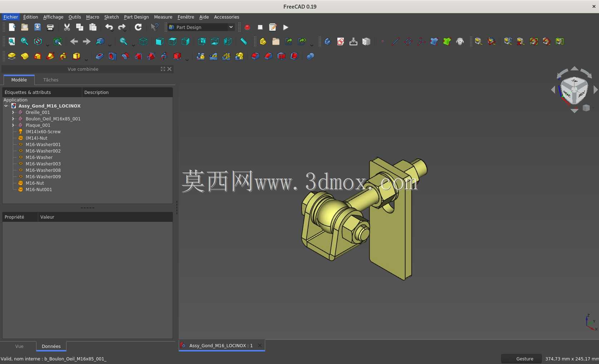Expand the Oreille_001 tree item
This screenshot has height=364, width=599.
pos(13,112)
